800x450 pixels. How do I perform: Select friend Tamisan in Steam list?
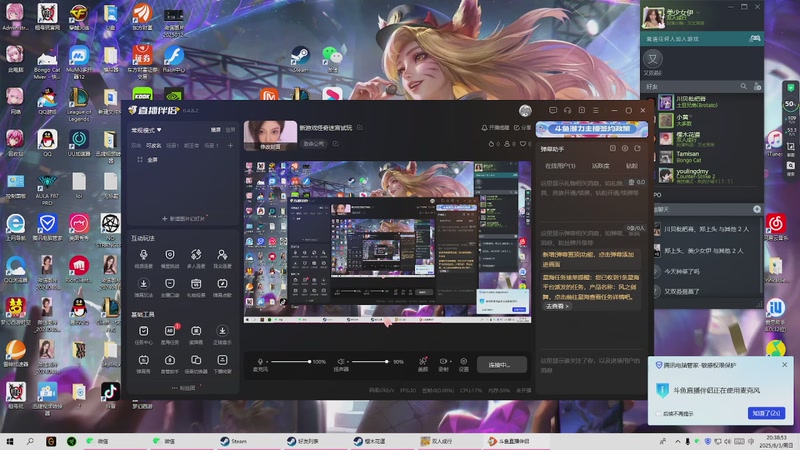[709, 157]
